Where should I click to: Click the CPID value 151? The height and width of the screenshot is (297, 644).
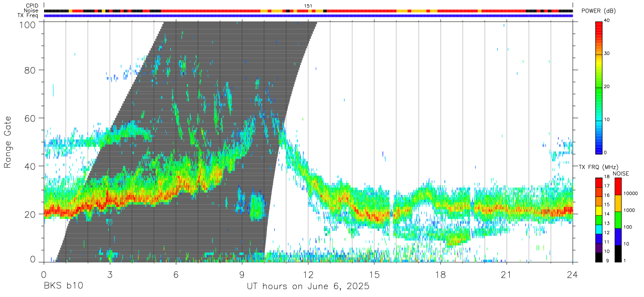point(308,6)
